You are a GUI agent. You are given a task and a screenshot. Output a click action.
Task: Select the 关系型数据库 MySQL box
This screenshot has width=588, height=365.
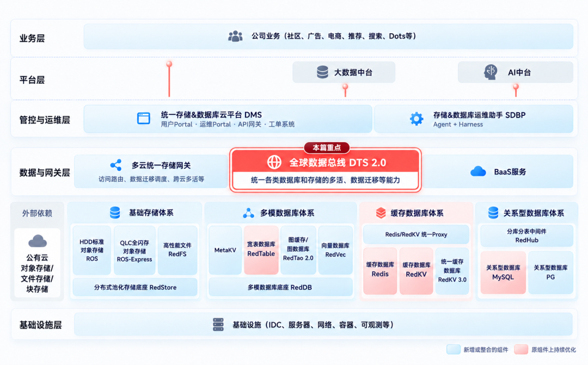pos(503,273)
